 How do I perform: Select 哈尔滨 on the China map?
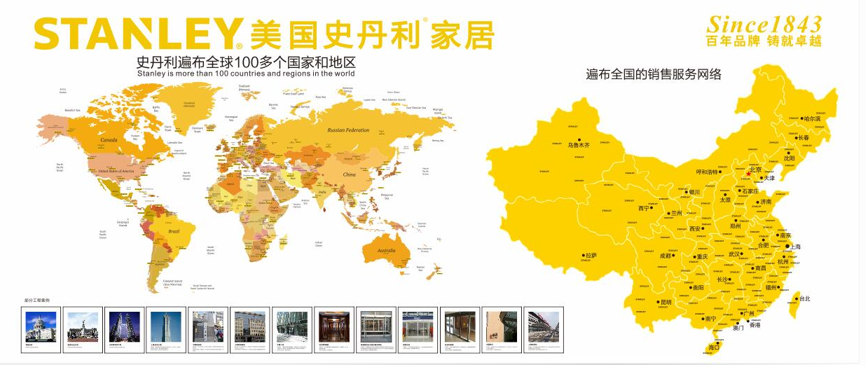tap(812, 120)
